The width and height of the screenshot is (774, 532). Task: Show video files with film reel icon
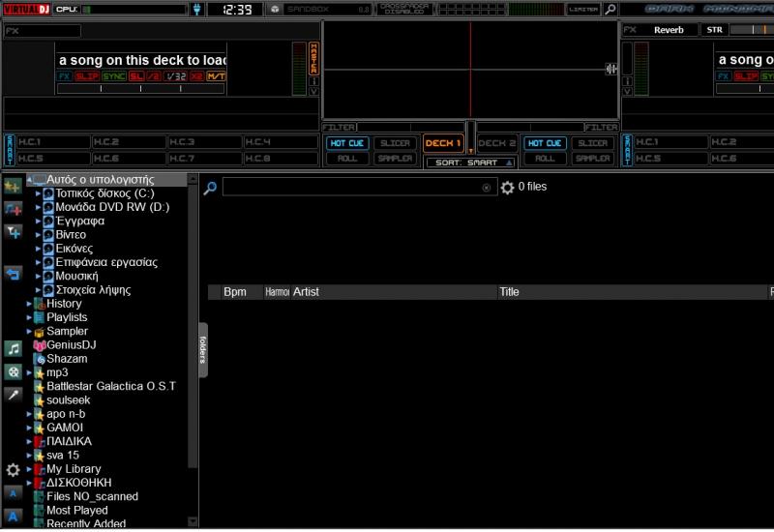[x=13, y=371]
